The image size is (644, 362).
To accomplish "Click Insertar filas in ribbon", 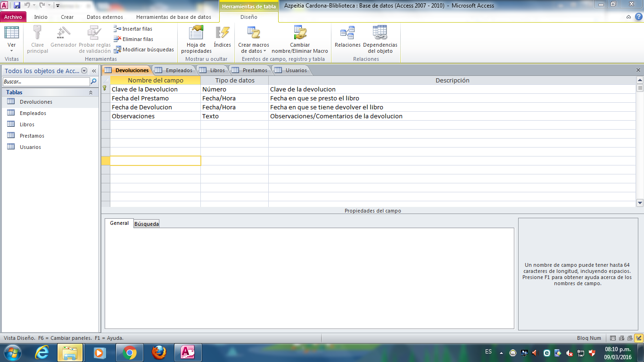I will tap(133, 29).
